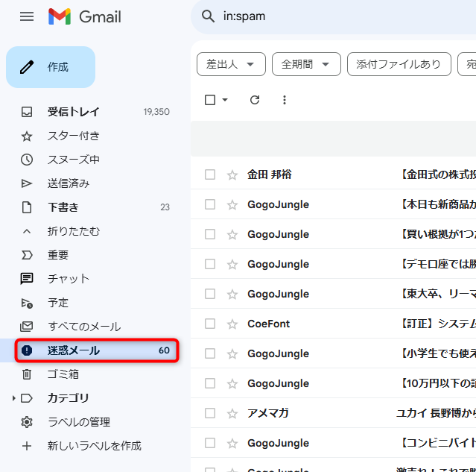
Task: Click the inbox tray icon
Action: [x=27, y=112]
